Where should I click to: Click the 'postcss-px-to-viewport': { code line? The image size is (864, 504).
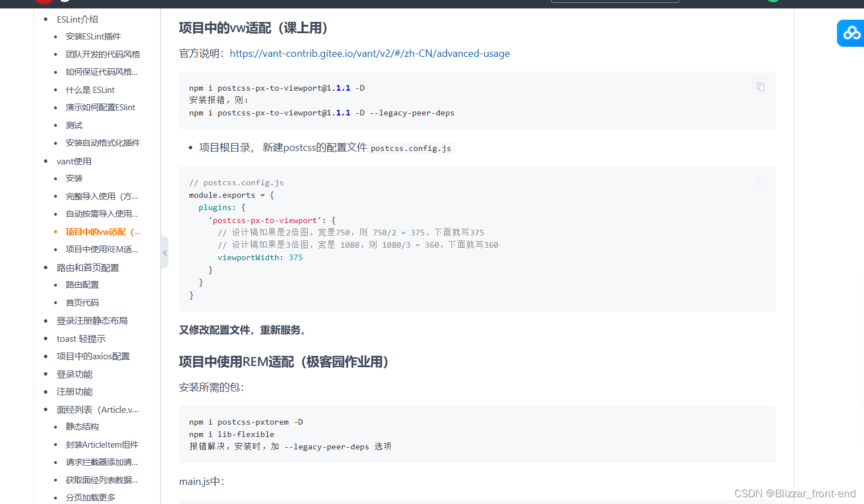(x=272, y=220)
